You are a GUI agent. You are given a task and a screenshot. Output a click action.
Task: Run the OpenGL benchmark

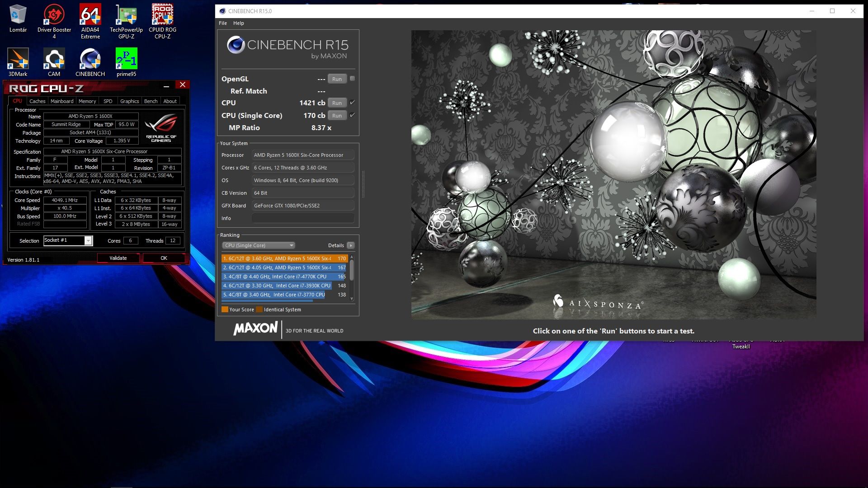pos(337,79)
